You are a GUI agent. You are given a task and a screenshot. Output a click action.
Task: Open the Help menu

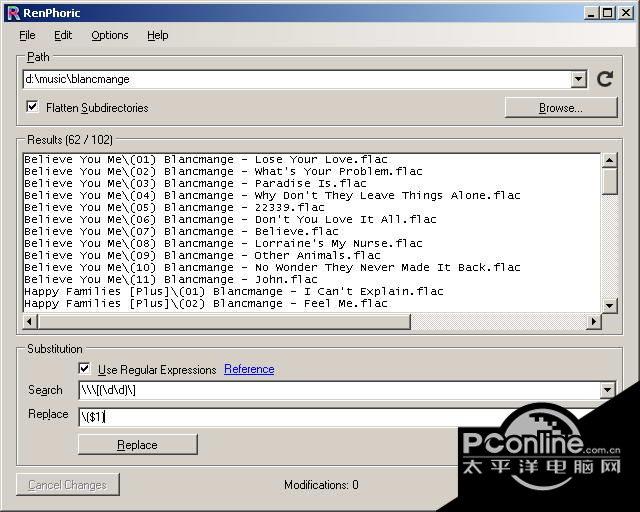[158, 35]
